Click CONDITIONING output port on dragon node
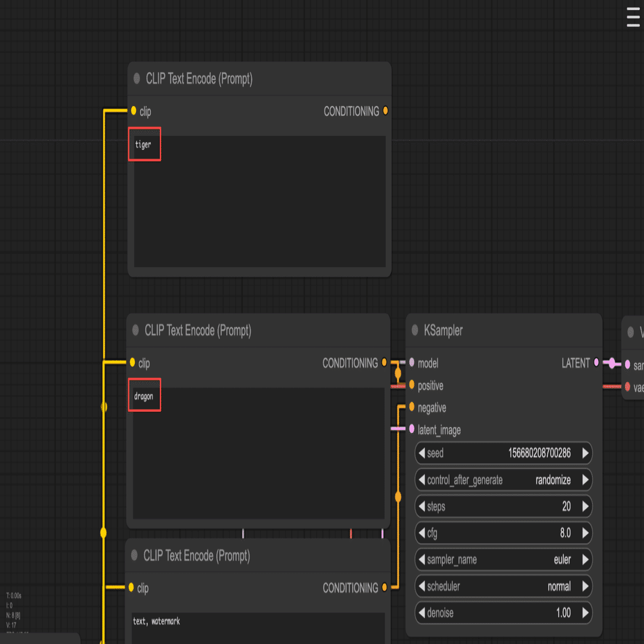This screenshot has width=644, height=644. [x=384, y=363]
